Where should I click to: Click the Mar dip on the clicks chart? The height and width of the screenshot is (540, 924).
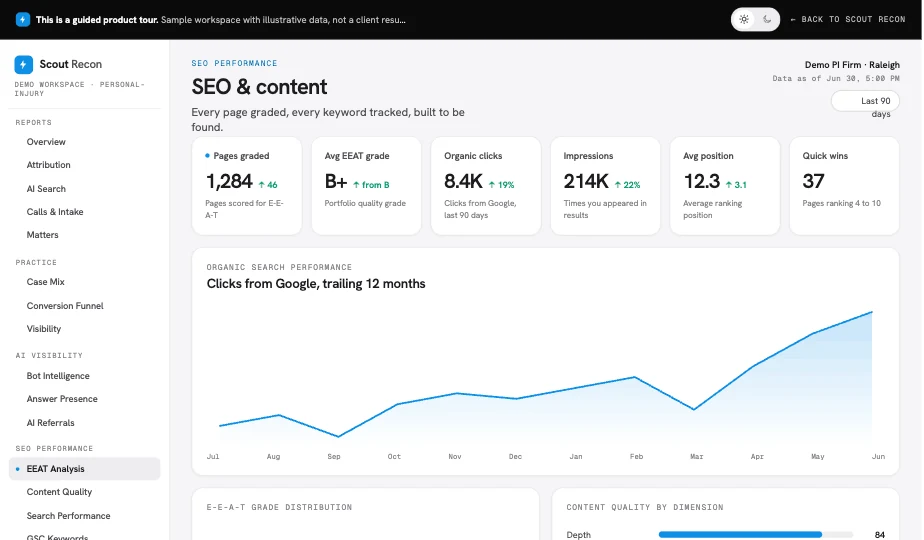(x=694, y=409)
